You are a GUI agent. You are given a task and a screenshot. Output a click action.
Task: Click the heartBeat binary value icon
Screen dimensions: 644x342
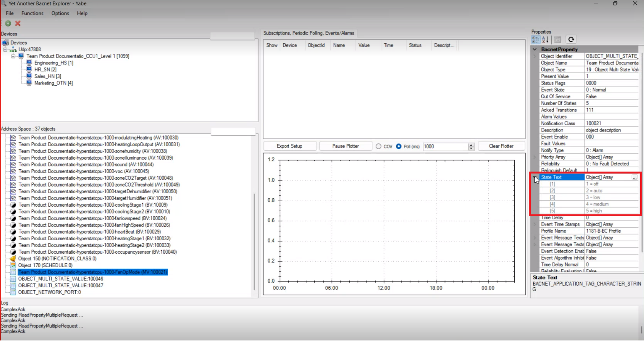[x=13, y=232]
